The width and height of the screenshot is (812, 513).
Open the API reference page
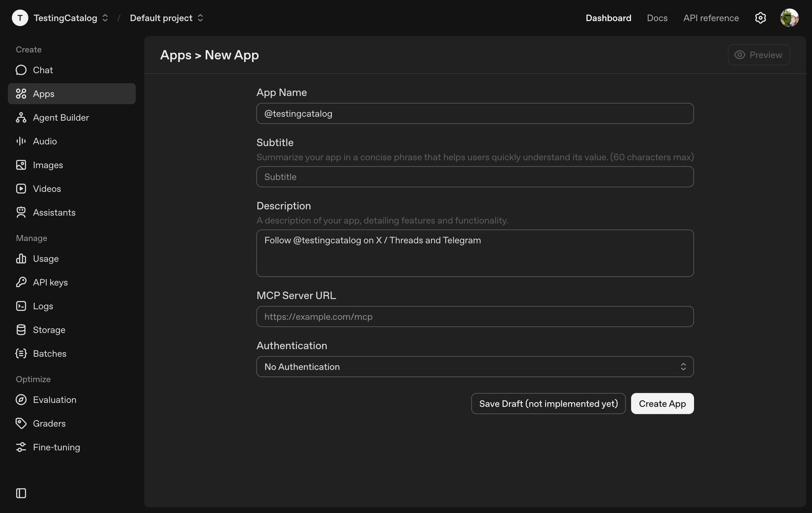tap(711, 18)
